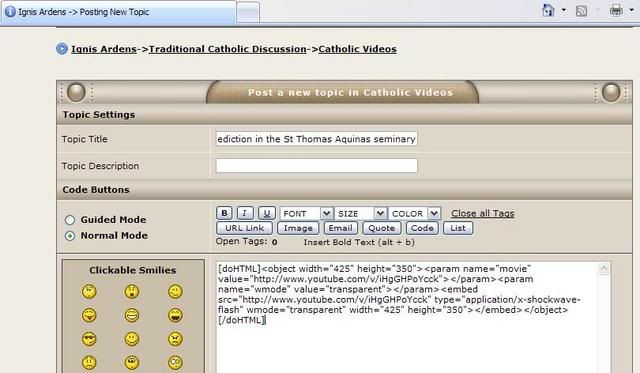Select Guided Mode radio button

click(70, 220)
